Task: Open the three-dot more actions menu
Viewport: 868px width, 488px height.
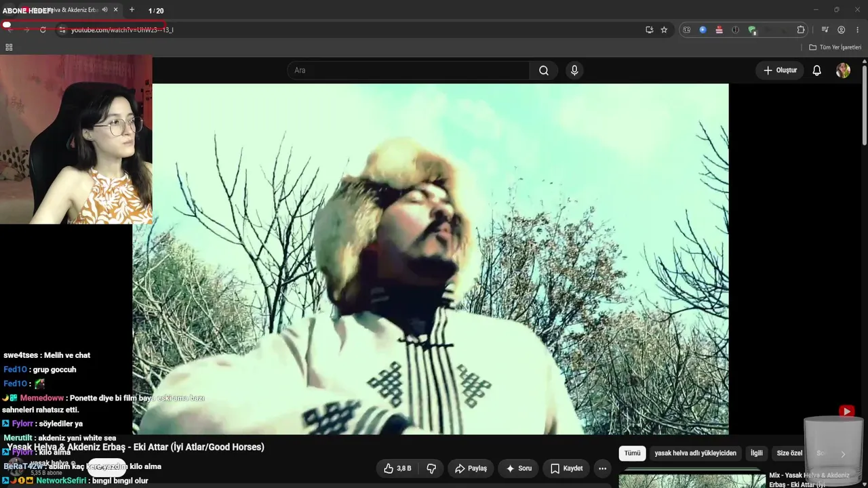Action: tap(602, 468)
